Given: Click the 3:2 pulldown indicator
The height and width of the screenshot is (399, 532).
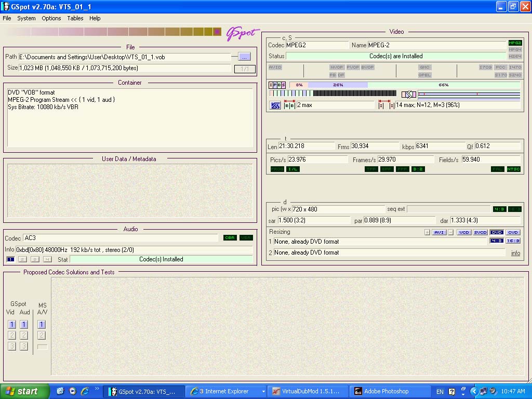Looking at the screenshot, I should tap(418, 169).
